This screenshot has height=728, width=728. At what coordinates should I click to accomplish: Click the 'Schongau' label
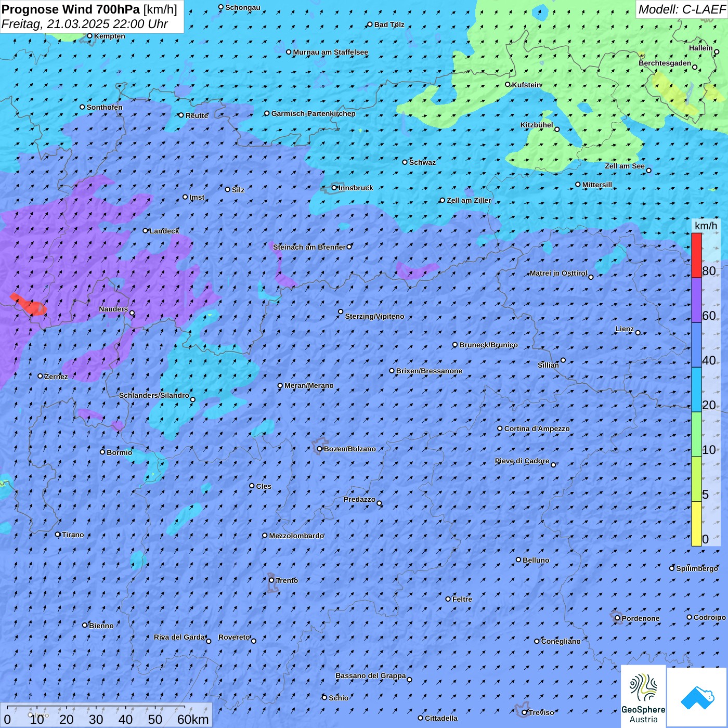[x=243, y=7]
